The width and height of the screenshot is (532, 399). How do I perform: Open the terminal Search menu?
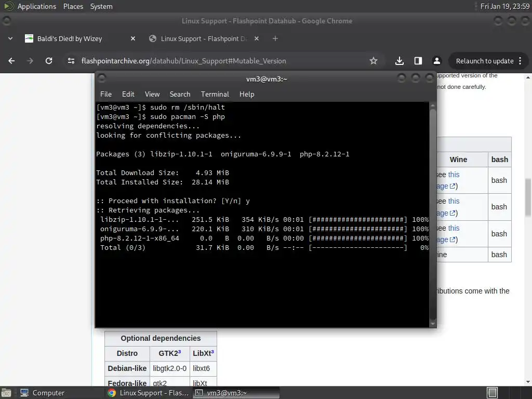[x=180, y=94]
